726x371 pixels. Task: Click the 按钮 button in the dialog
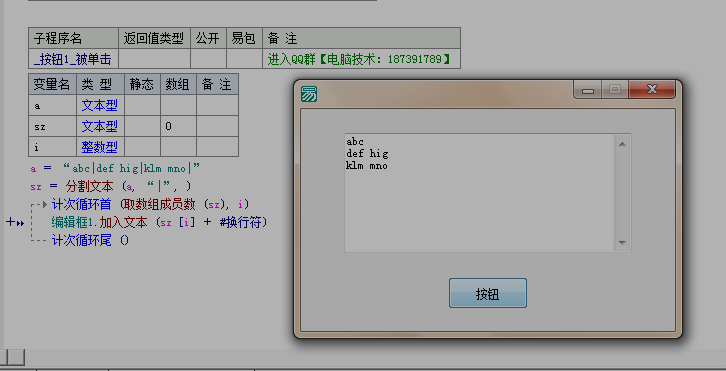(x=488, y=293)
